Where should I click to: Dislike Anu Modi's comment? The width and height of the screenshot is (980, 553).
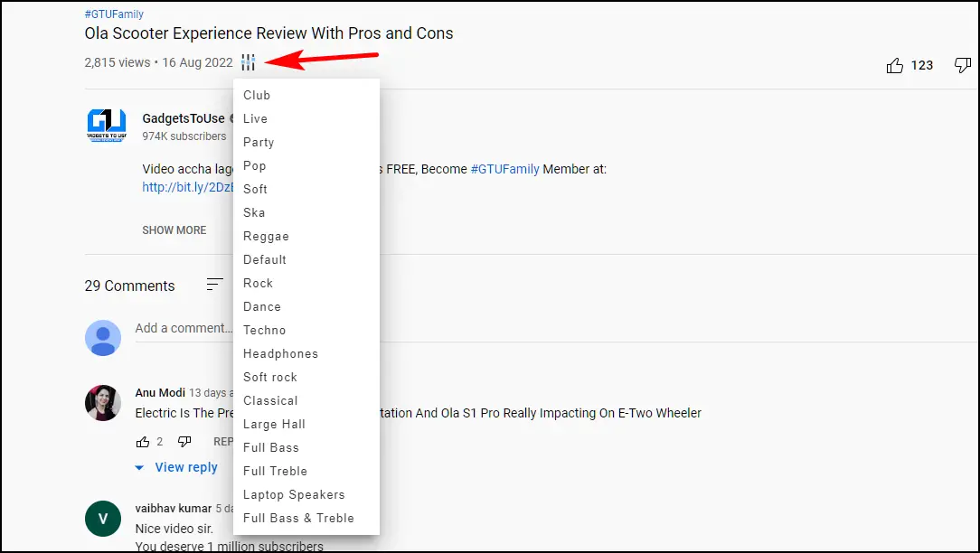click(x=184, y=441)
